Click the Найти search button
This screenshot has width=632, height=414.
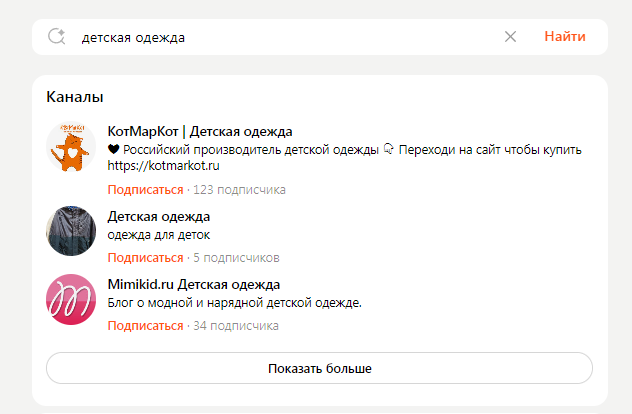click(565, 36)
